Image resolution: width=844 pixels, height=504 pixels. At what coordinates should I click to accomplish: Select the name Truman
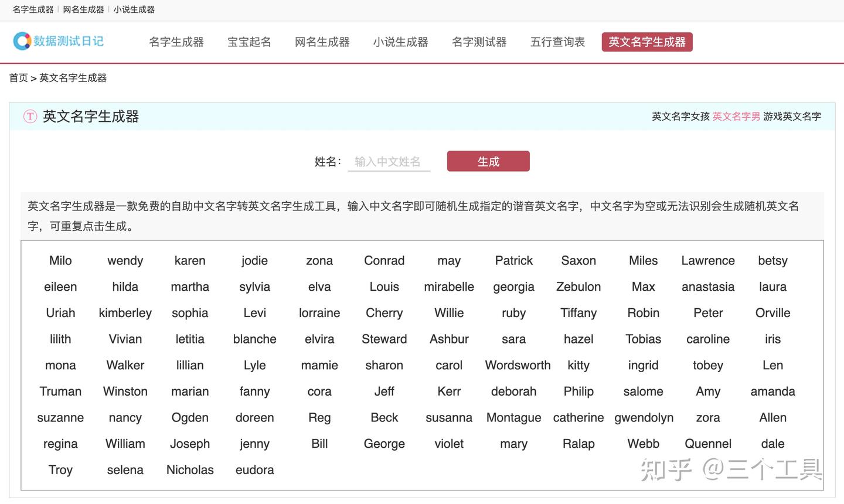(x=60, y=391)
